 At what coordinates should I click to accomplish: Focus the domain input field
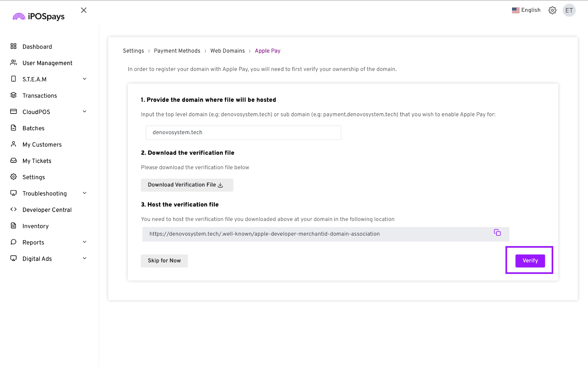point(243,133)
